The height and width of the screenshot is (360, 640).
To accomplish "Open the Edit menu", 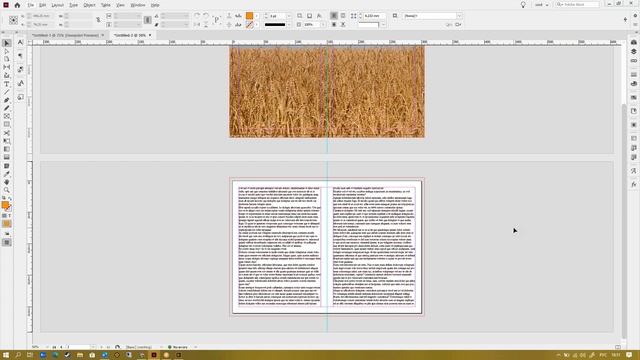I will click(x=42, y=5).
